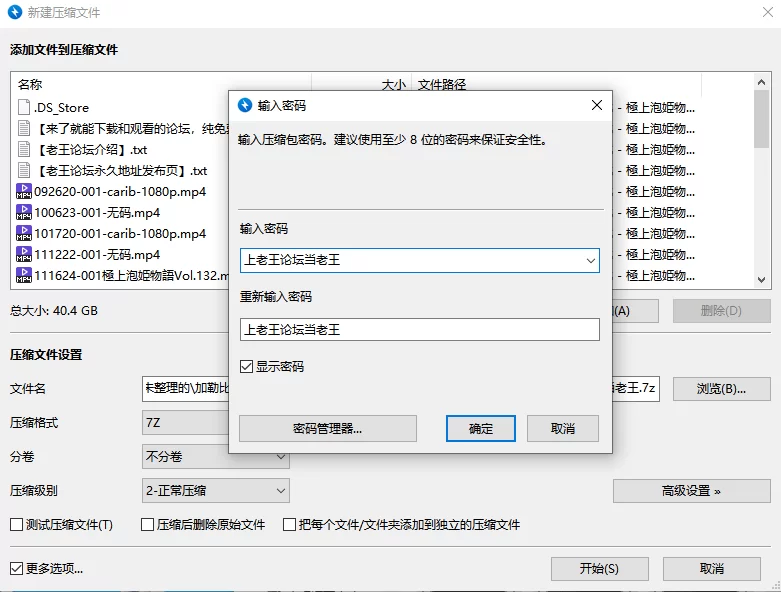Click 取消 at the bottom of the main window
Screen dimensions: 781x592
[x=712, y=569]
